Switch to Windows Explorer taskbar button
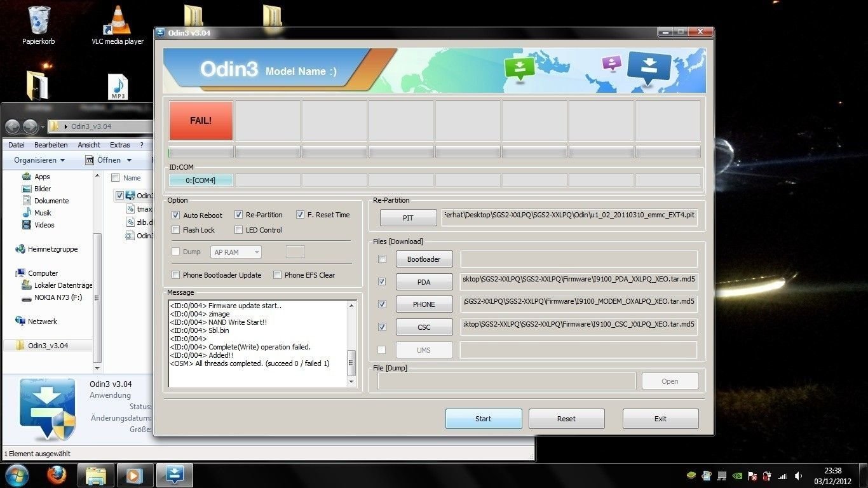 click(96, 475)
